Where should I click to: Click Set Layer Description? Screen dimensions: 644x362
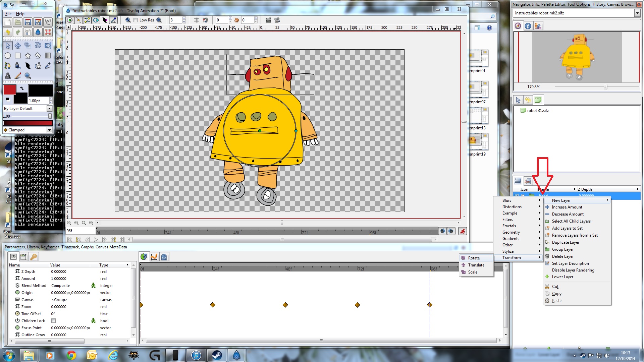coord(577,263)
